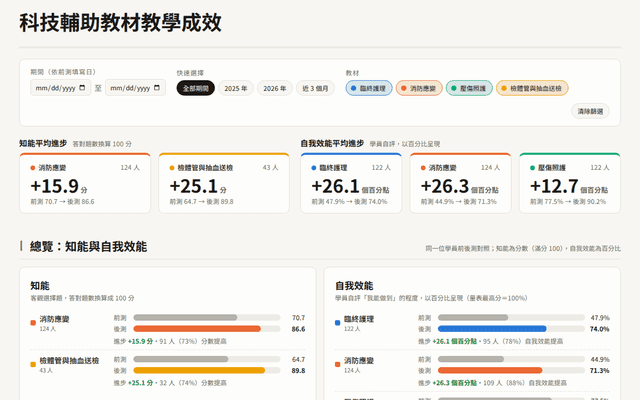The width and height of the screenshot is (640, 400).
Task: Click the 進步 +15.9 分 summary line
Action: [170, 341]
